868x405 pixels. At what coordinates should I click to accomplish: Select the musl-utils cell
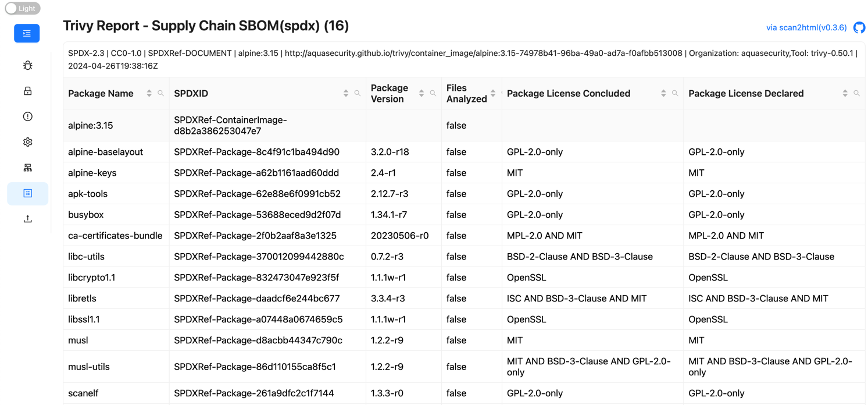tap(116, 367)
